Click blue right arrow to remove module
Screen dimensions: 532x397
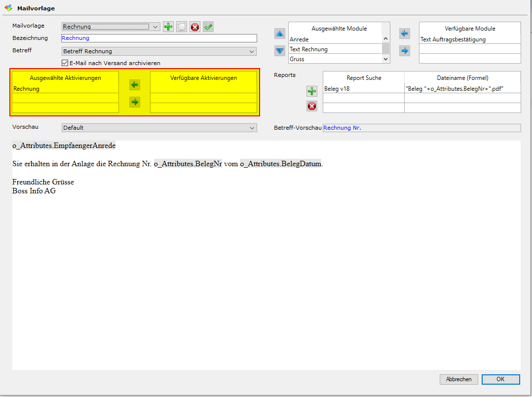pyautogui.click(x=405, y=50)
